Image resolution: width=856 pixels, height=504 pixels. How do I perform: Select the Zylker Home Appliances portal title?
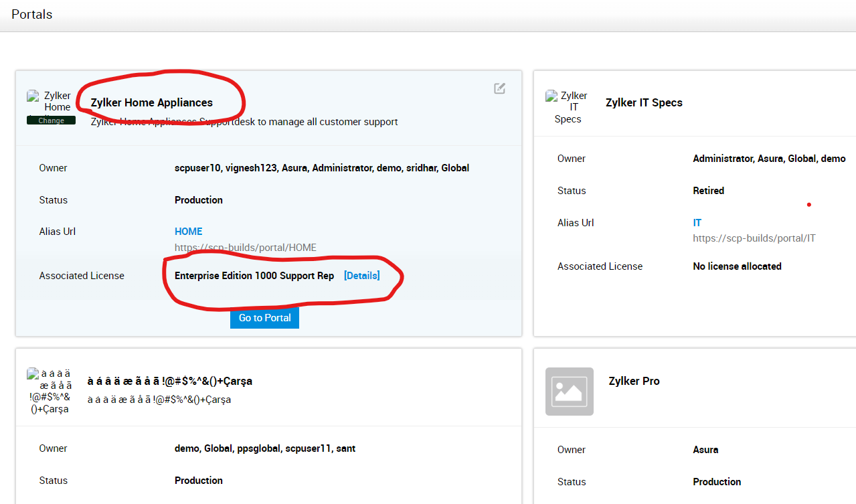coord(151,102)
